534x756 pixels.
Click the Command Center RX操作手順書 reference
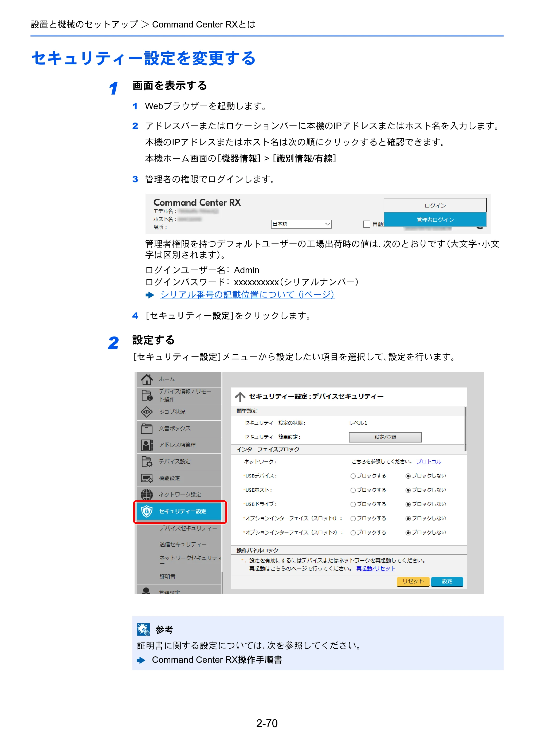pyautogui.click(x=217, y=660)
